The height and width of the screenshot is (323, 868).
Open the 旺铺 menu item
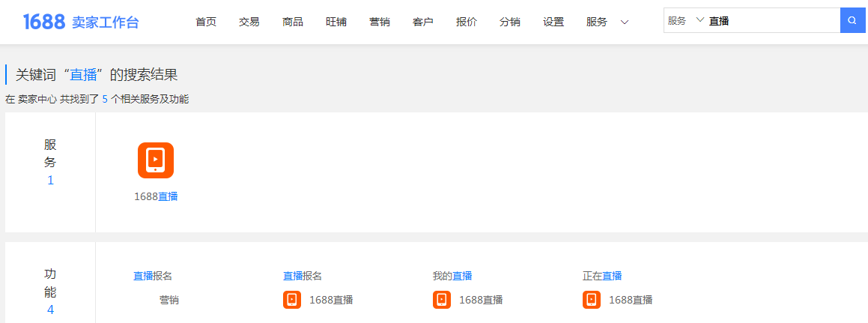click(336, 22)
